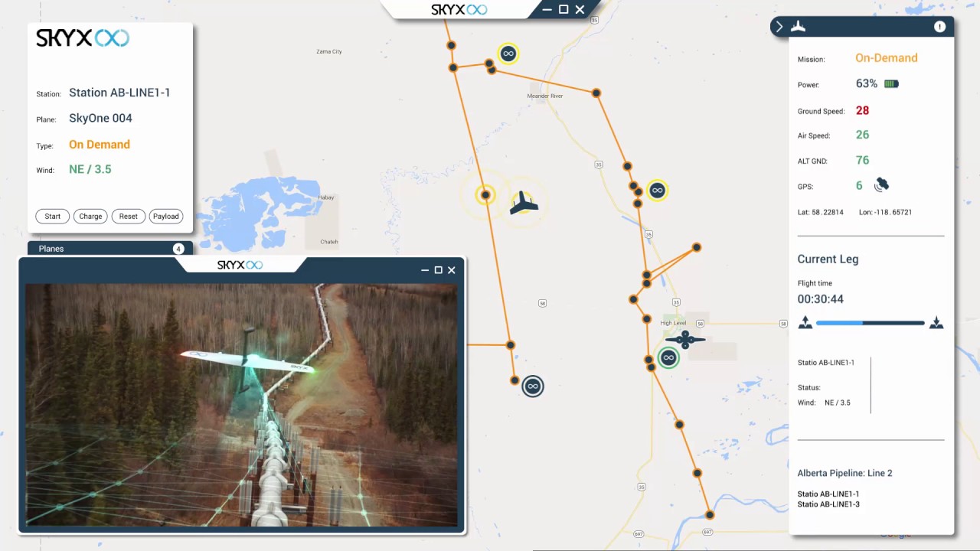Select the top yellow station icon near Meander River

point(508,54)
